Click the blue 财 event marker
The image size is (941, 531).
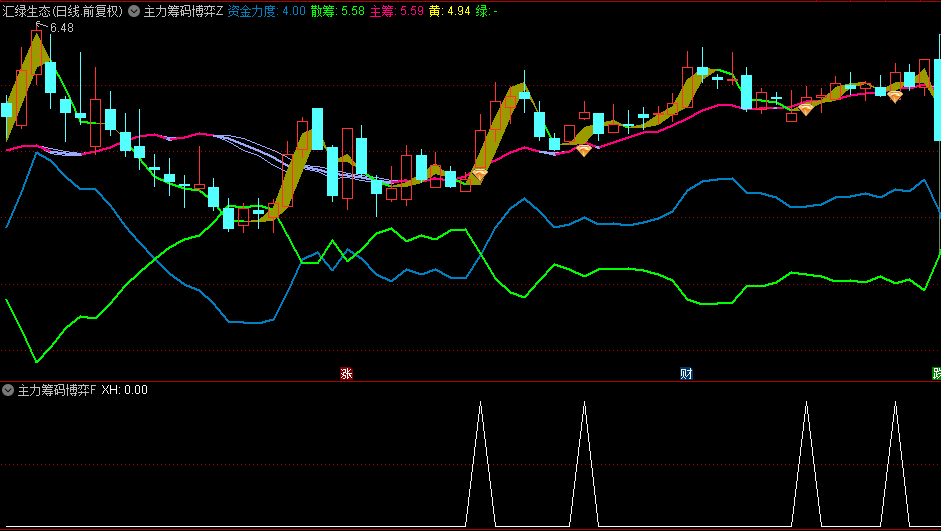[x=686, y=374]
